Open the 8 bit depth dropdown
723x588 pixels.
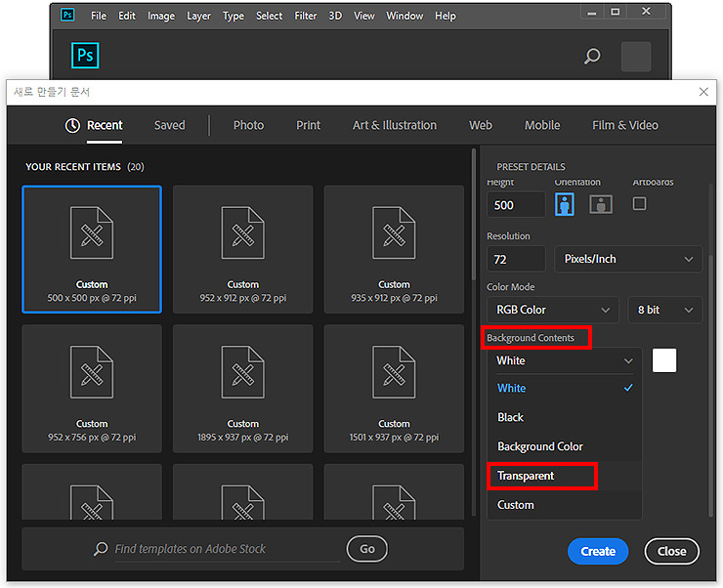(665, 310)
